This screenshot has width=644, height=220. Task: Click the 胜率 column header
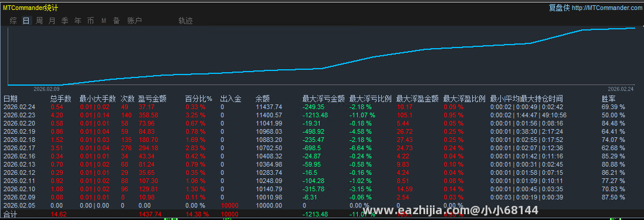click(609, 99)
